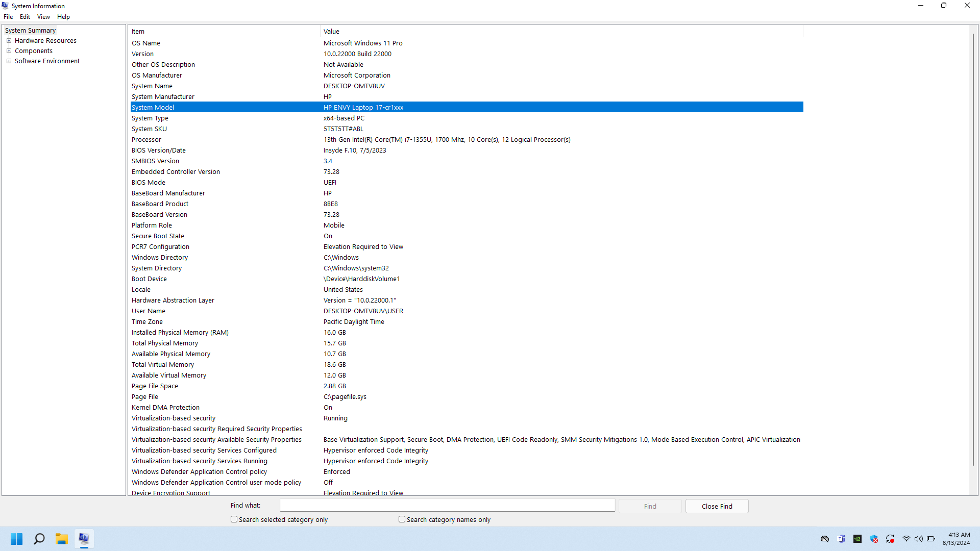Select the SMBIOS Version row
Image resolution: width=980 pixels, height=551 pixels.
point(467,161)
